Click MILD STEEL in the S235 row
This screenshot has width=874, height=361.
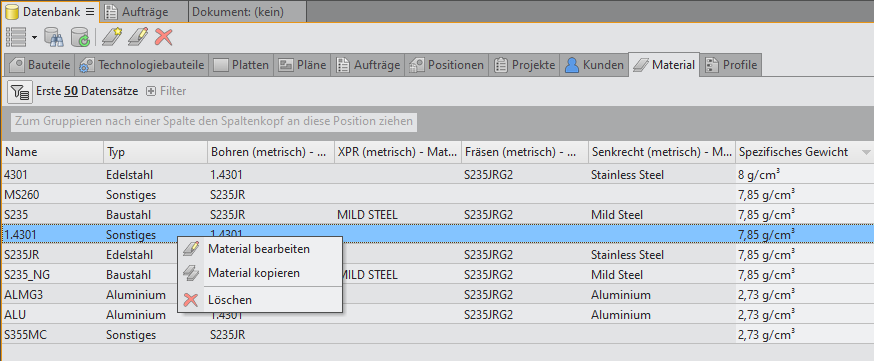(x=368, y=214)
